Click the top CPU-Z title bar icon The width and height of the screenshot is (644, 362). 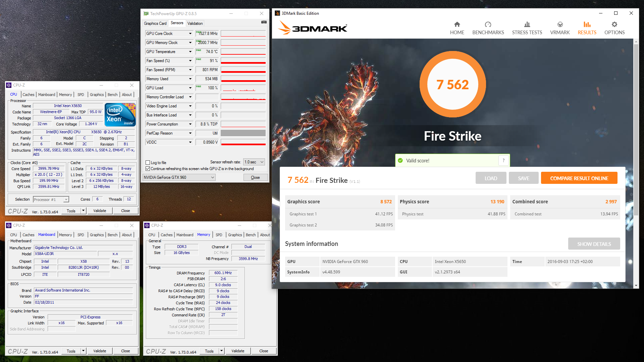pyautogui.click(x=9, y=85)
